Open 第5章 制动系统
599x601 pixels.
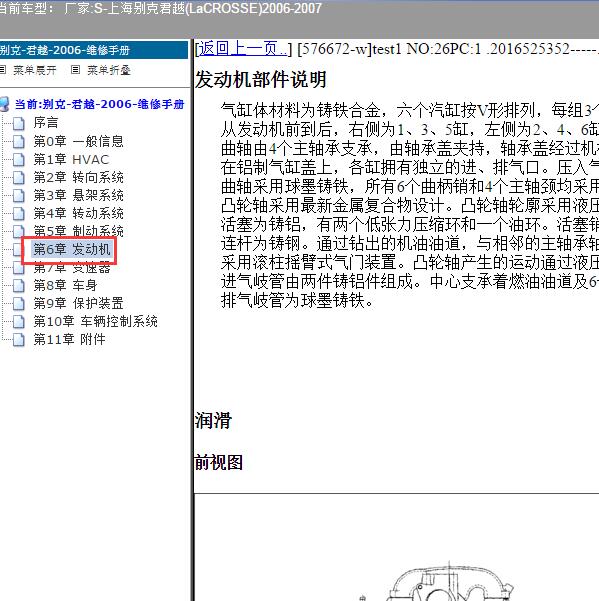(x=78, y=231)
